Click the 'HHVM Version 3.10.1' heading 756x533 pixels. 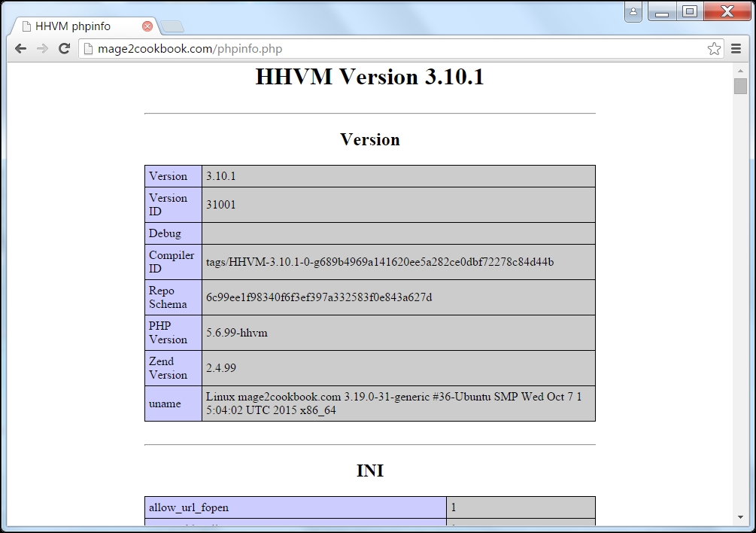coord(370,77)
